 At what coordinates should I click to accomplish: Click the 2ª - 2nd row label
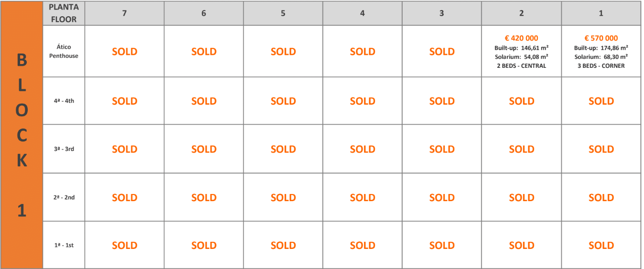coord(64,197)
